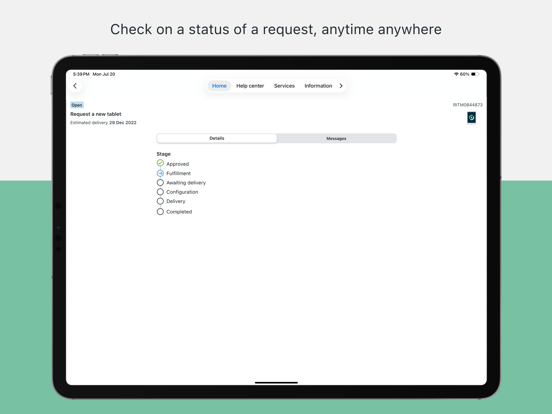
Task: Click the Request a new tablet title
Action: [x=96, y=114]
